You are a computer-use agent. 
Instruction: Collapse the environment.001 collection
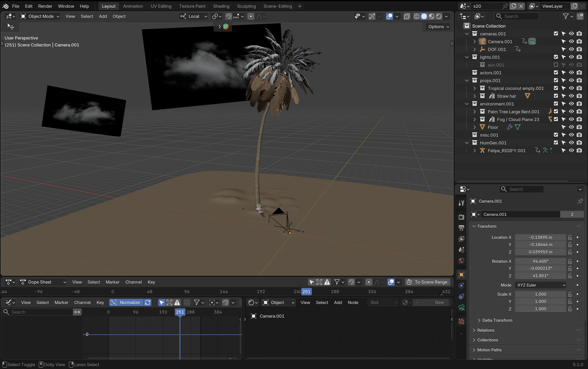click(x=466, y=104)
